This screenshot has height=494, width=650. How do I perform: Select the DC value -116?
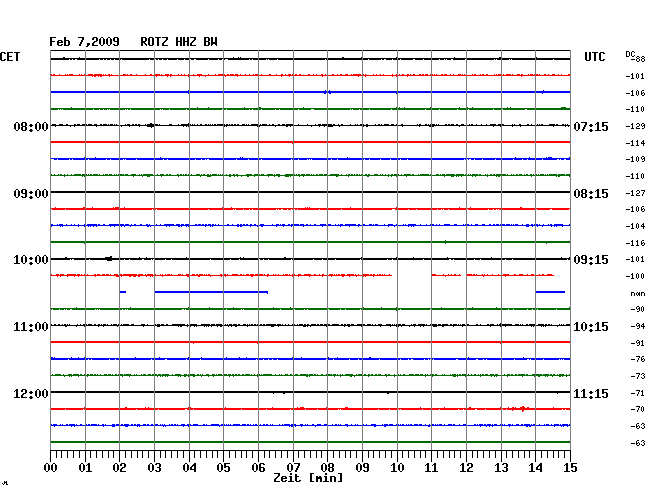[x=635, y=243]
